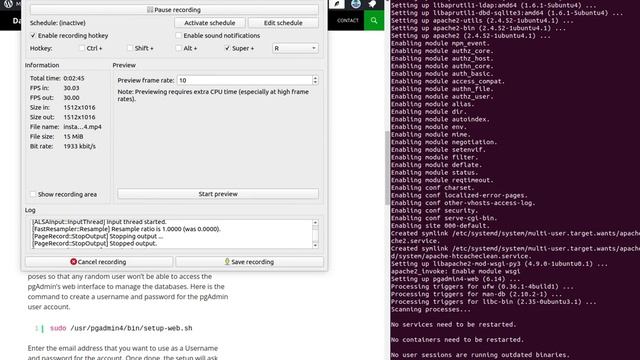Click the red cancel icon on Cancel recording
The height and width of the screenshot is (360, 640).
(x=73, y=262)
